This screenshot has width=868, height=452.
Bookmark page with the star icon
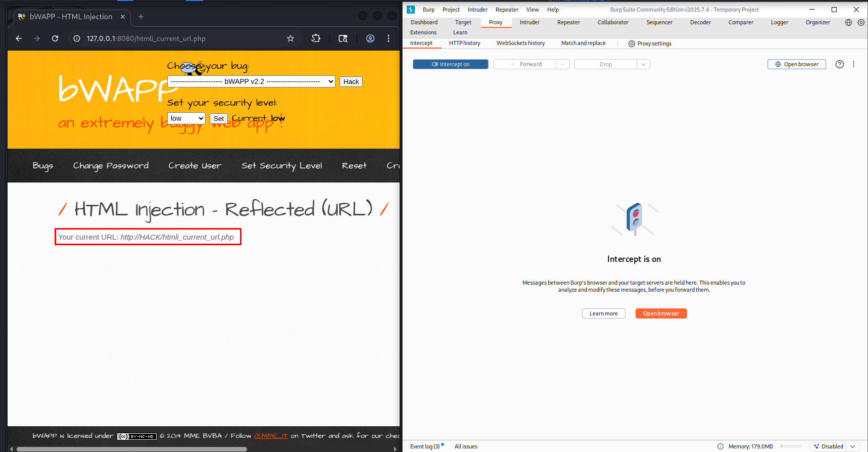[x=291, y=38]
